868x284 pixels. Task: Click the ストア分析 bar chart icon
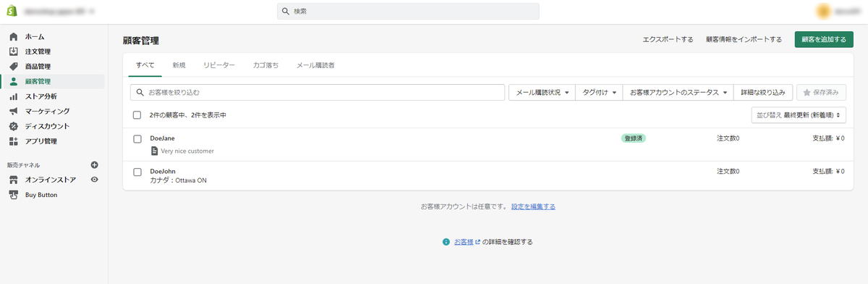tap(13, 96)
